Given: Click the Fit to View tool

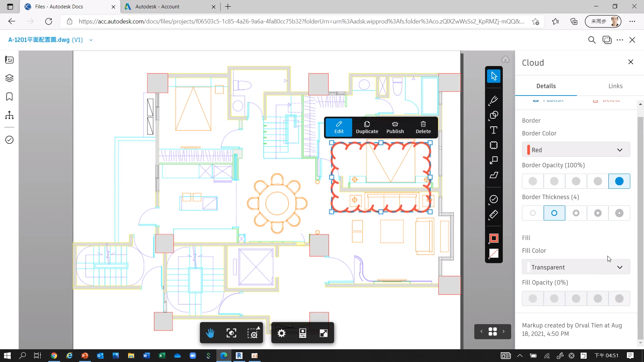Looking at the screenshot, I should 231,333.
